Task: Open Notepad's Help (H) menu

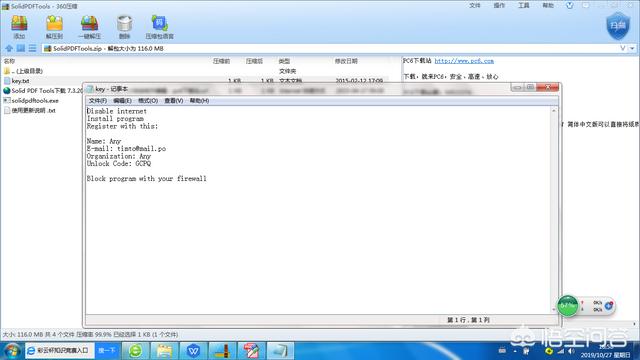Action: coord(199,100)
